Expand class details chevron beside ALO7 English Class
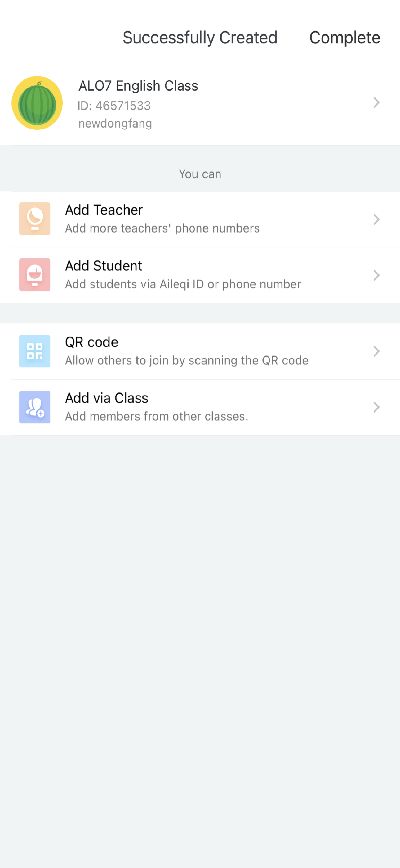This screenshot has width=400, height=868. [x=376, y=102]
